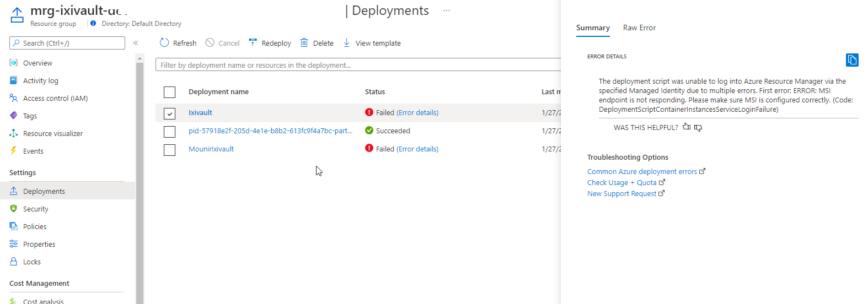
Task: Switch to the Raw Error tab
Action: pos(639,28)
